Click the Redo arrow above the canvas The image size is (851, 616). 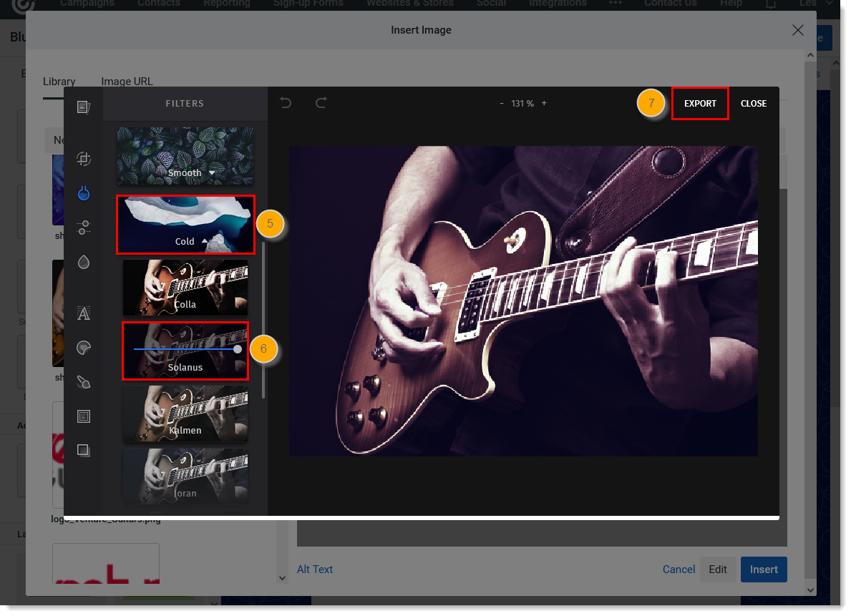coord(321,103)
